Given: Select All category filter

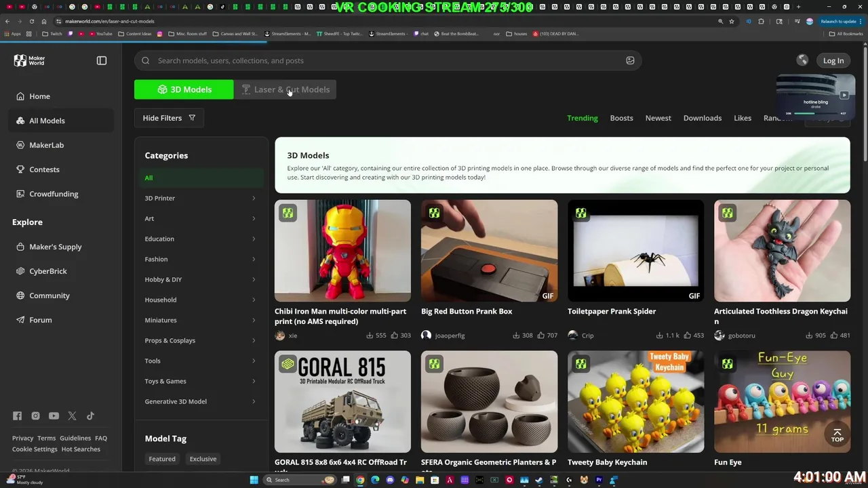Looking at the screenshot, I should coord(200,178).
